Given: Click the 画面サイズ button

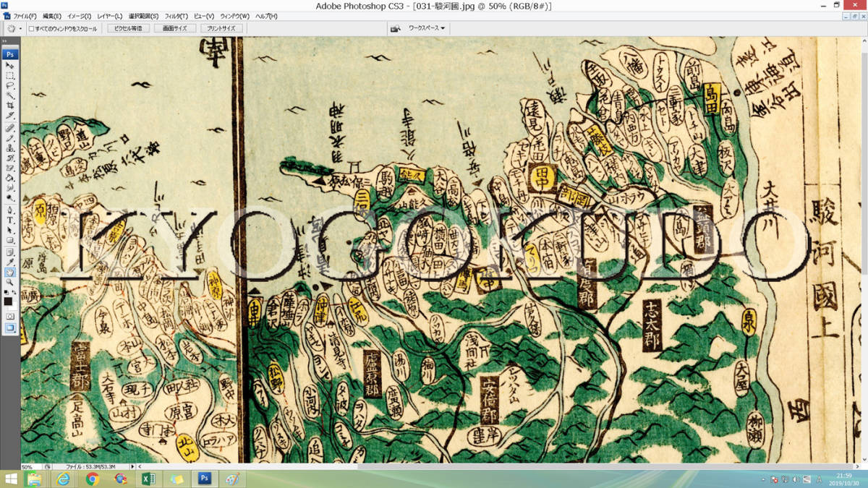Looking at the screenshot, I should pos(174,28).
